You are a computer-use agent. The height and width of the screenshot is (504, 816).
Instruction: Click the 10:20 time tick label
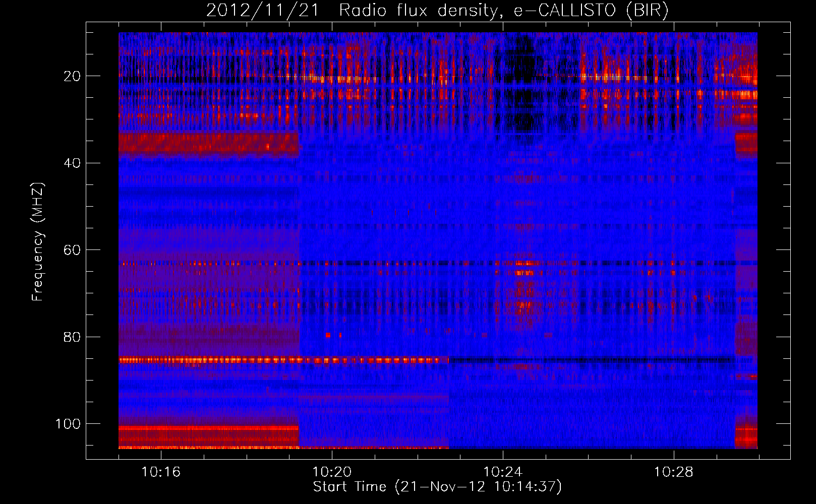click(332, 472)
